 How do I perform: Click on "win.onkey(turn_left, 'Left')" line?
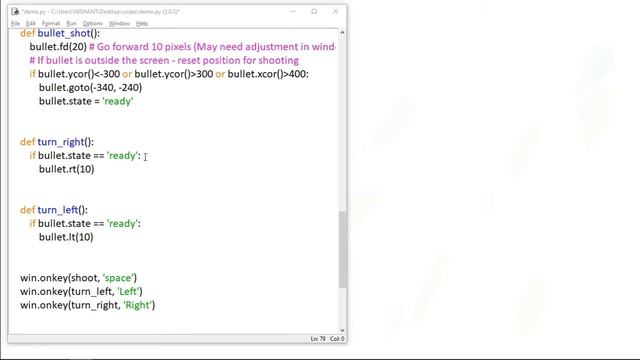(x=81, y=291)
